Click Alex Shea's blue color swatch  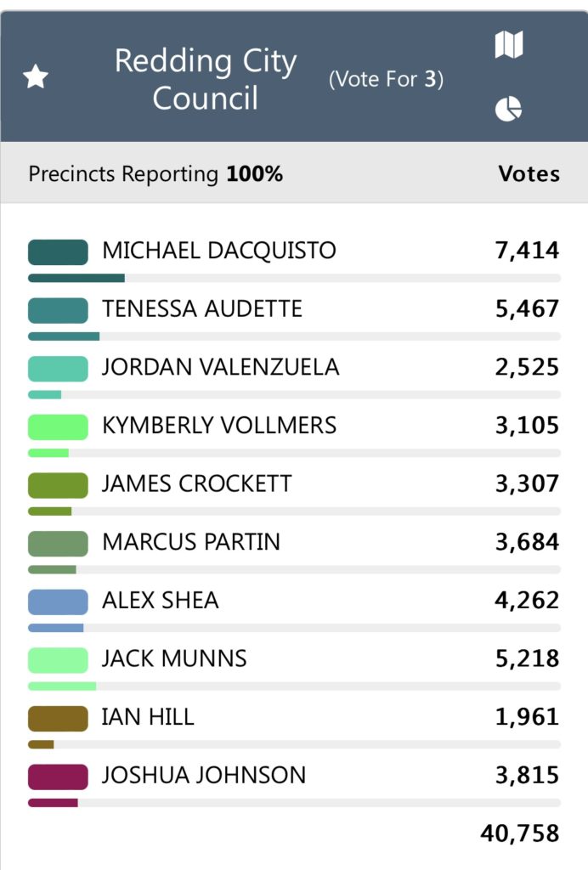(x=58, y=602)
